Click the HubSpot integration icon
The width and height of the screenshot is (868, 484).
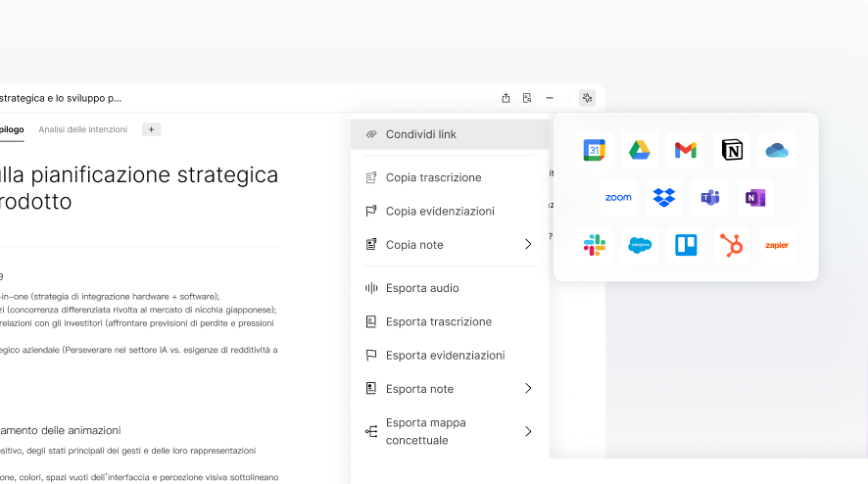[732, 245]
